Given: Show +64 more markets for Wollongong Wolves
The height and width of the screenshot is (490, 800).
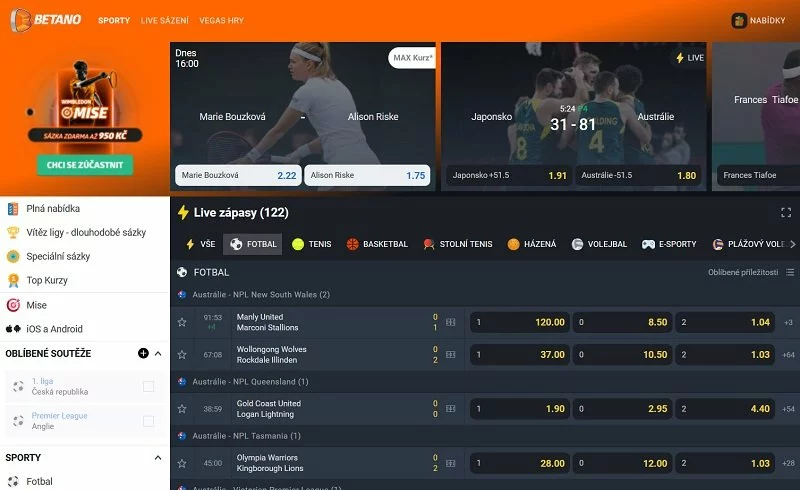Looking at the screenshot, I should (788, 354).
